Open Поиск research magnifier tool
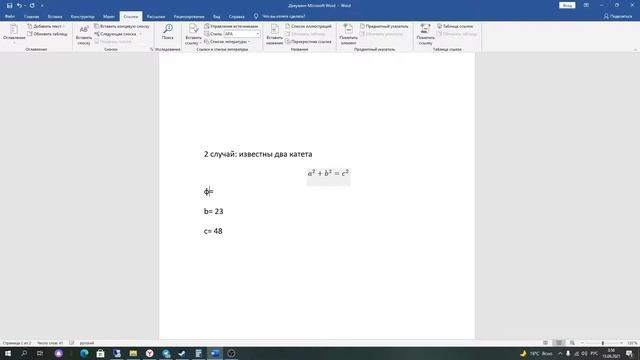Image resolution: width=640 pixels, height=360 pixels. pos(168,32)
